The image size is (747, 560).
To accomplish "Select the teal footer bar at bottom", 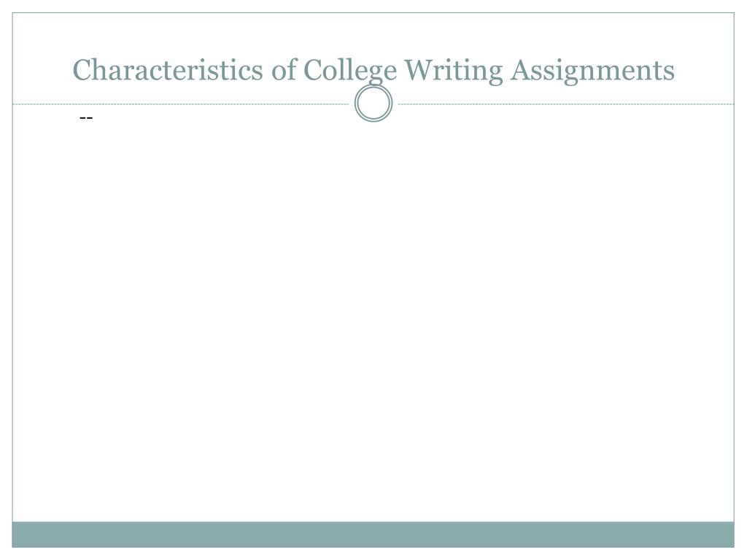I will (x=373, y=534).
